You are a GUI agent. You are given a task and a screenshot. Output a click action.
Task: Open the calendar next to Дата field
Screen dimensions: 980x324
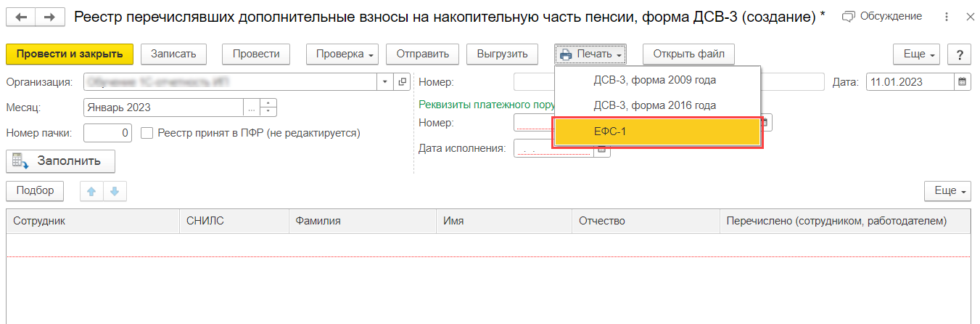963,82
